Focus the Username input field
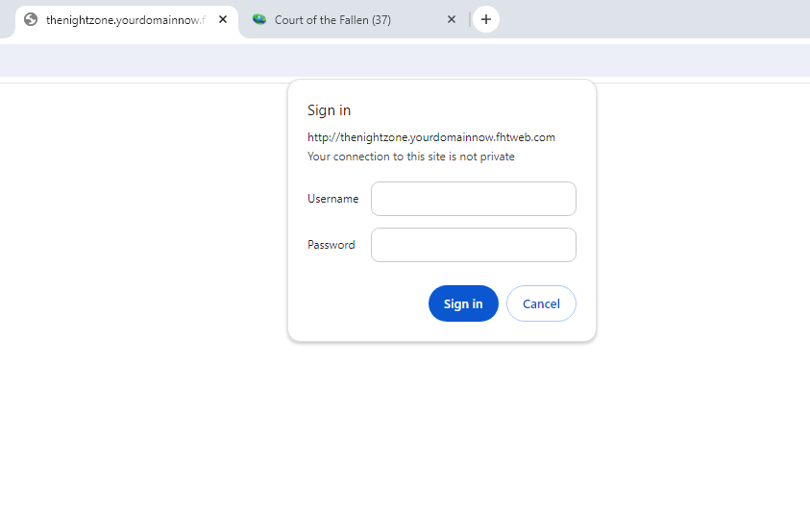Image resolution: width=810 pixels, height=532 pixels. [473, 199]
